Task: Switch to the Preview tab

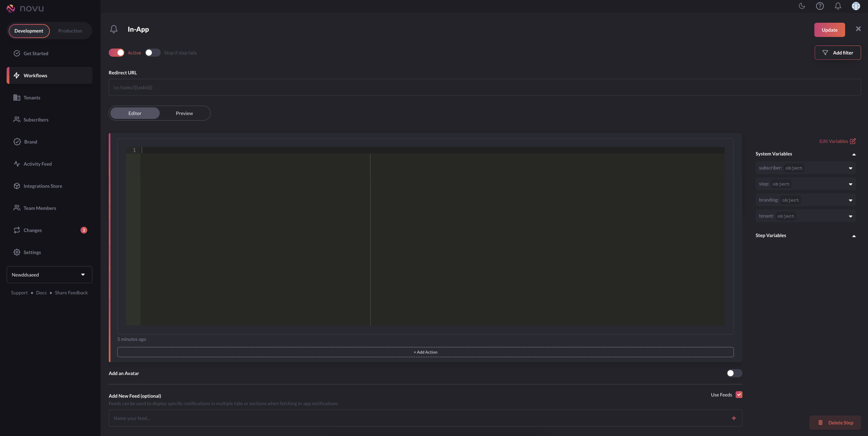Action: pyautogui.click(x=184, y=113)
